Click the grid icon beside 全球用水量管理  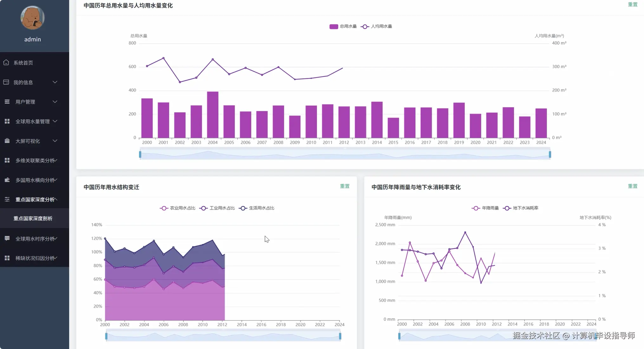pos(7,121)
